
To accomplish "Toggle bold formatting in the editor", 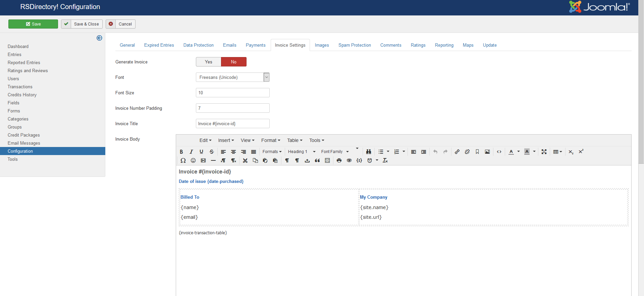I will point(181,152).
